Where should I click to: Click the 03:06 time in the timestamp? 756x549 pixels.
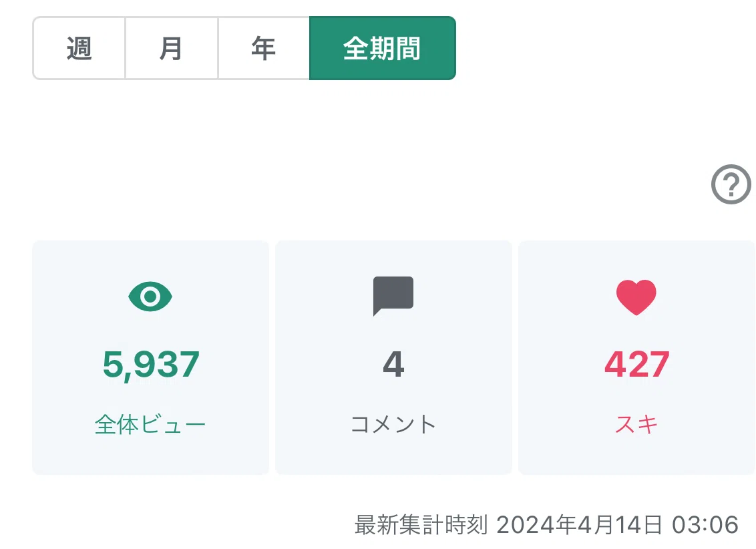click(x=705, y=525)
